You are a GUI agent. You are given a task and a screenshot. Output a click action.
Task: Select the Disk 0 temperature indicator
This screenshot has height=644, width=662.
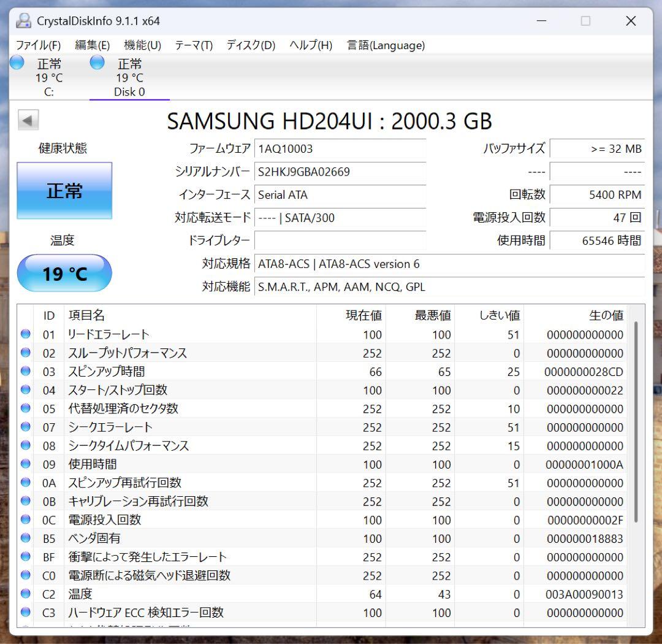(96, 62)
